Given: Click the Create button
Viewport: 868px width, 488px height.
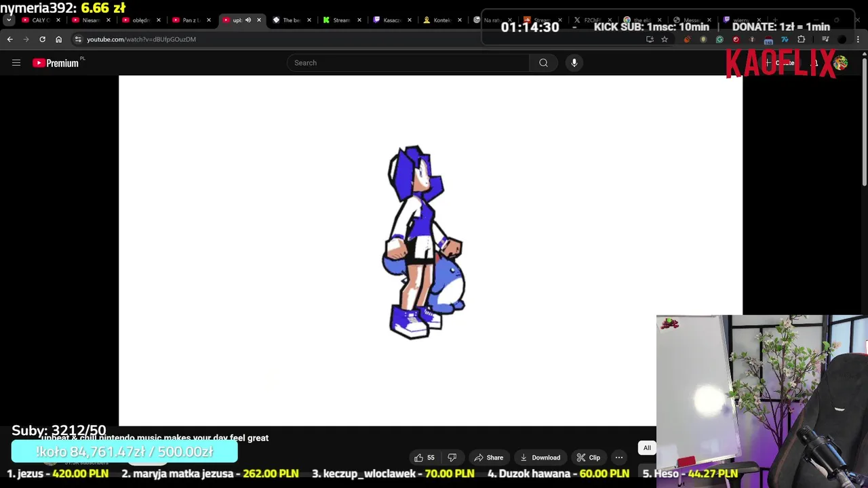Looking at the screenshot, I should coord(780,63).
